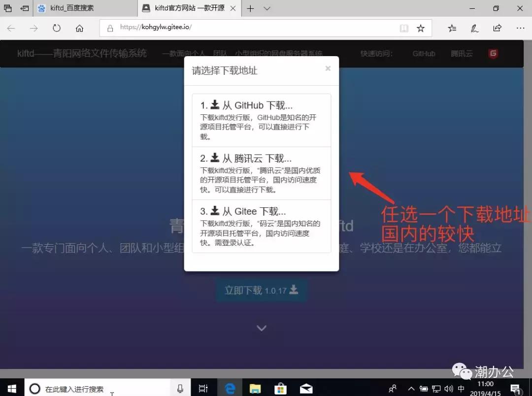The width and height of the screenshot is (532, 396).
Task: Click the 立即下载 1.0.17 button
Action: click(x=261, y=291)
